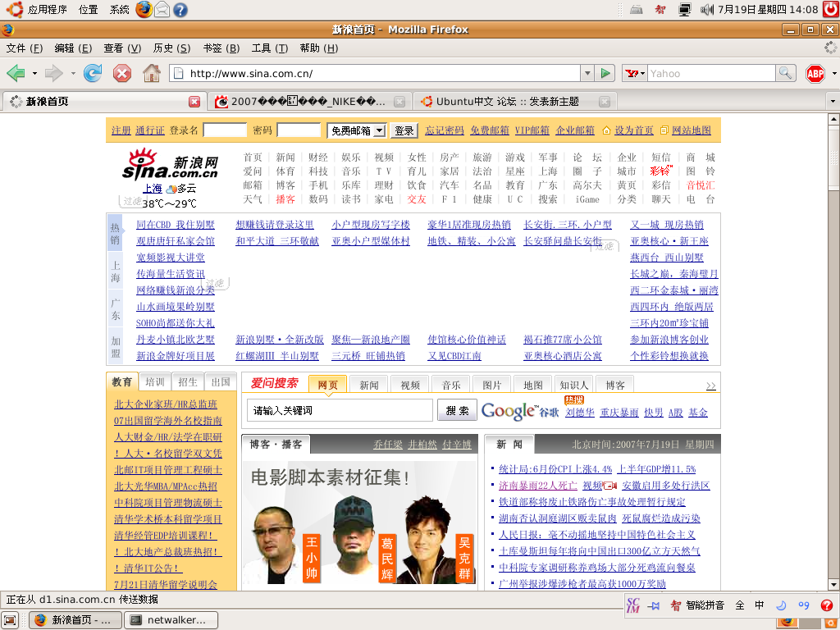Open the list-all-tabs dropdown arrow
This screenshot has height=630, width=840.
pyautogui.click(x=833, y=101)
